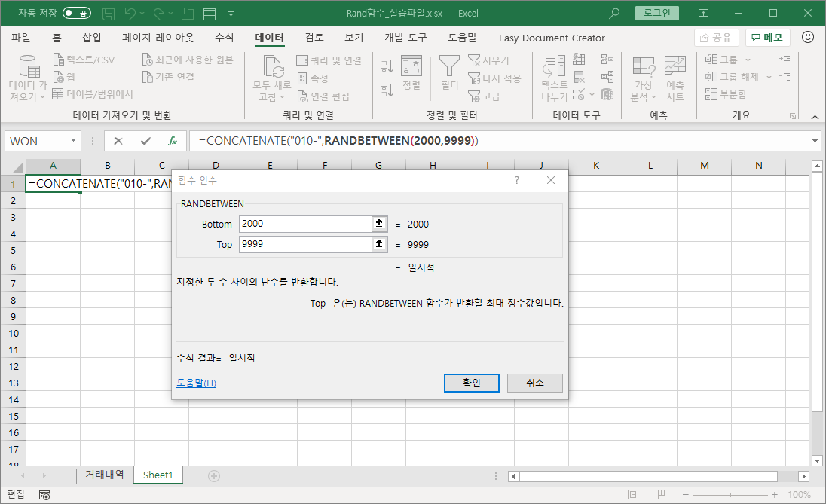Viewport: 826px width, 504px height.
Task: Click 최근에 사용한 원본
Action: click(x=188, y=60)
